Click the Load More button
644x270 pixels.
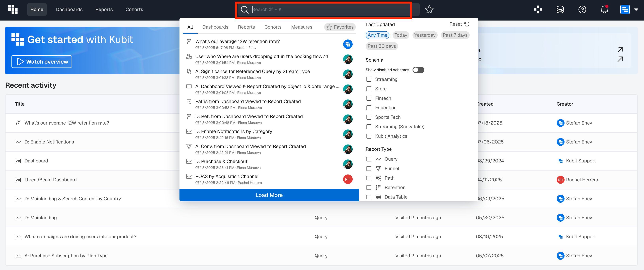[x=269, y=195]
